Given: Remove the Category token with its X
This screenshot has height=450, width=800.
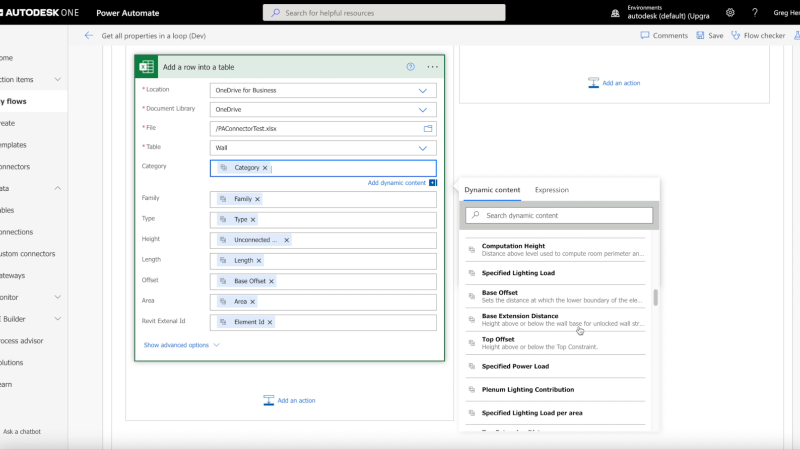Looking at the screenshot, I should tap(265, 168).
